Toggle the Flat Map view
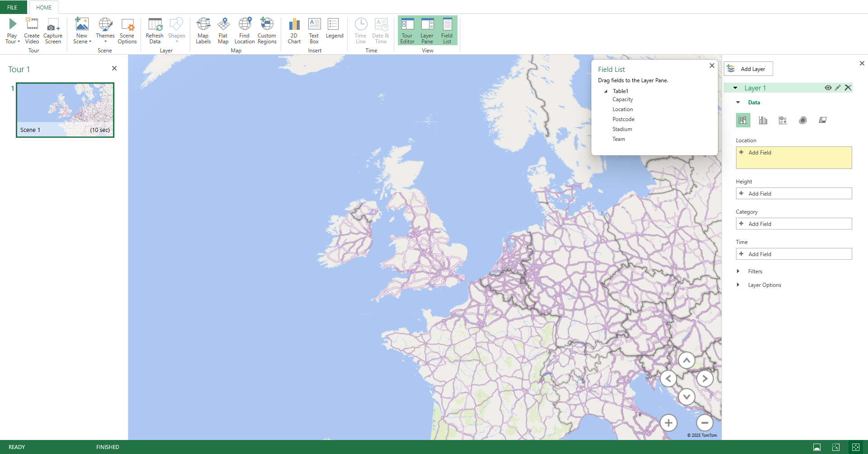The height and width of the screenshot is (454, 868). point(223,31)
